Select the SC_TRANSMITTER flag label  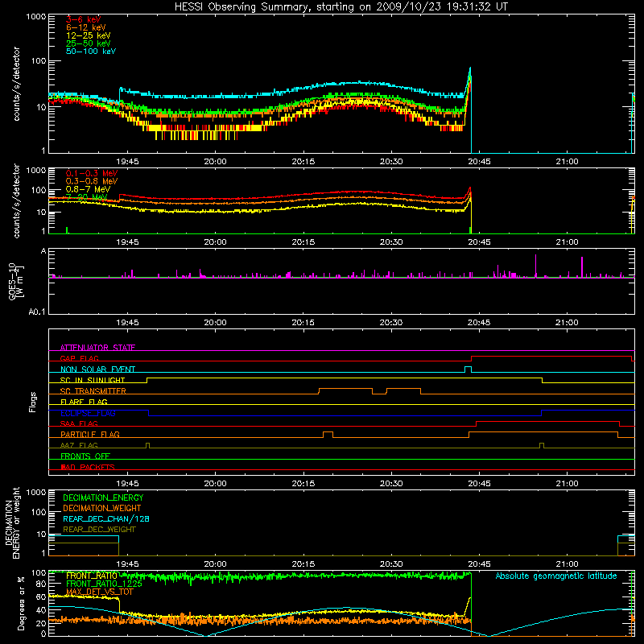pos(93,391)
